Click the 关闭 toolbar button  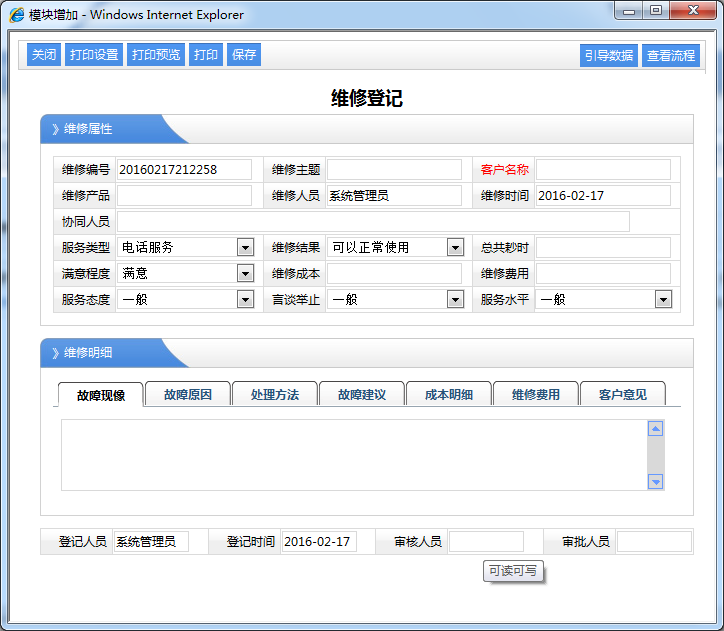point(43,55)
